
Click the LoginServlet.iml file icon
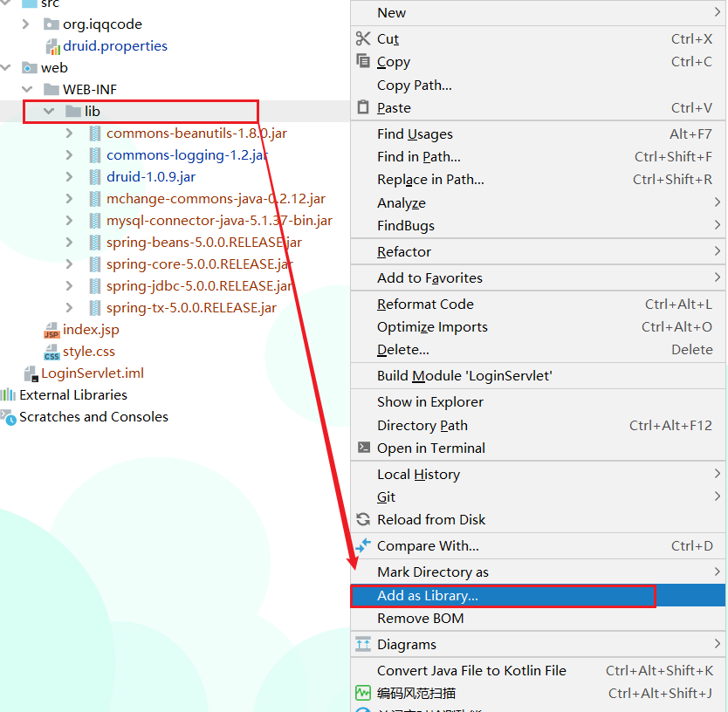pos(31,373)
